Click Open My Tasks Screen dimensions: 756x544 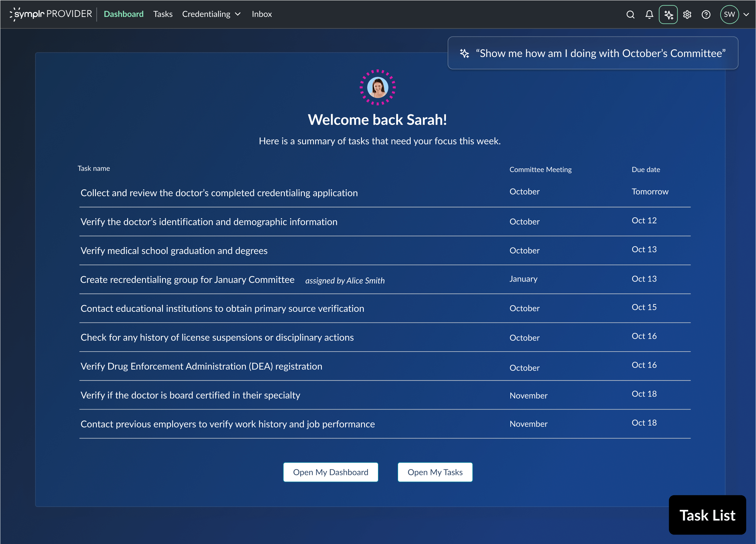tap(435, 472)
